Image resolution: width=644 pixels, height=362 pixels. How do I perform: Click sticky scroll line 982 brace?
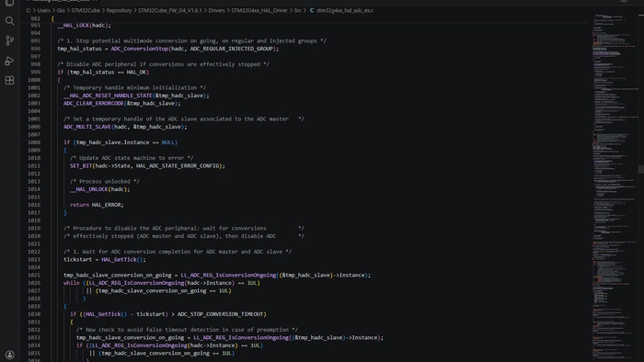click(x=52, y=19)
